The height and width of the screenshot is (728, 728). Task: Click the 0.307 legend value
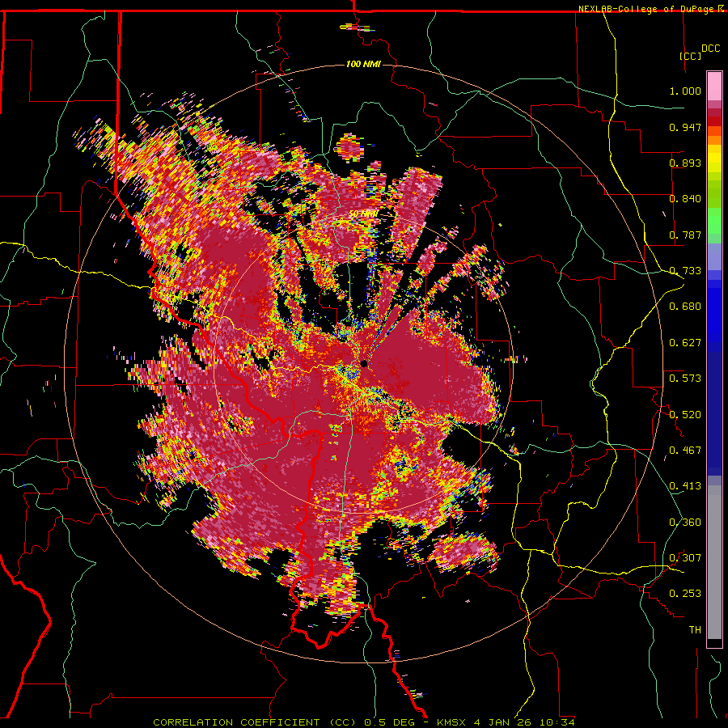685,558
